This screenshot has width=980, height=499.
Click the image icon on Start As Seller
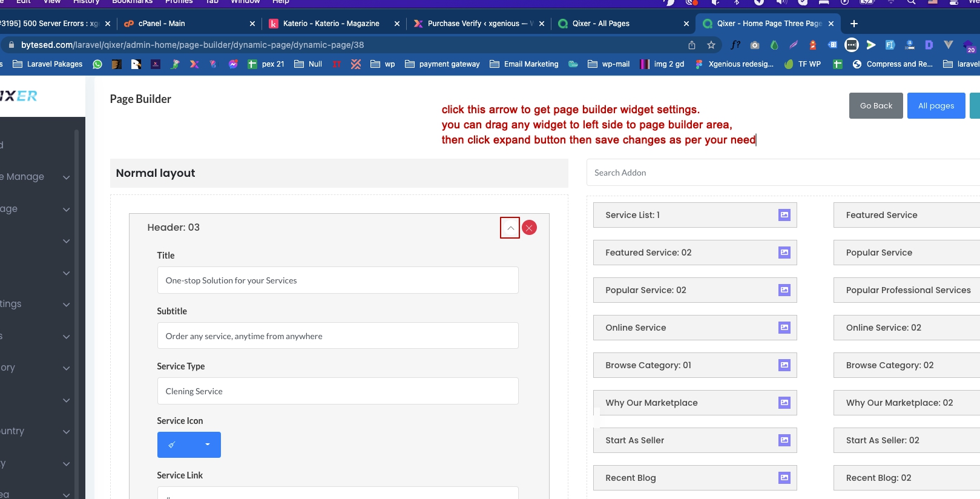(x=784, y=440)
